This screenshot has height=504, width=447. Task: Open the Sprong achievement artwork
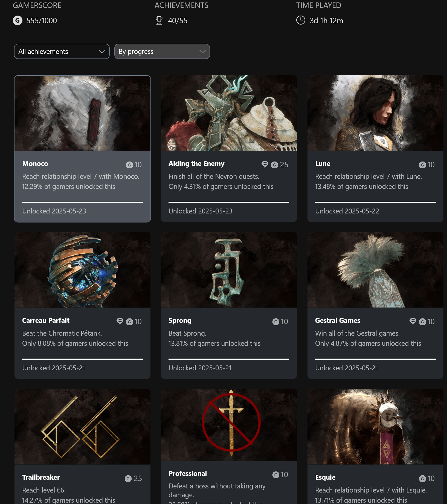click(x=229, y=270)
